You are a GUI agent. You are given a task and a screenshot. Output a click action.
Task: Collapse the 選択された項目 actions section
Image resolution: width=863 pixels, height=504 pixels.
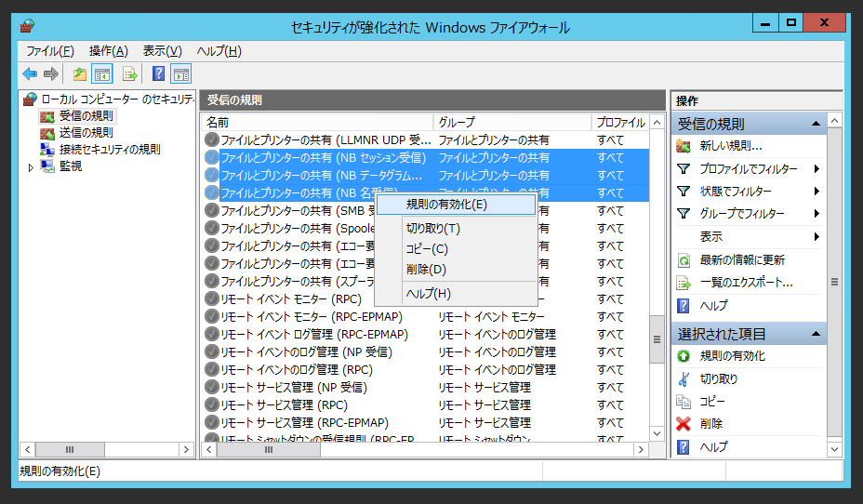(816, 334)
